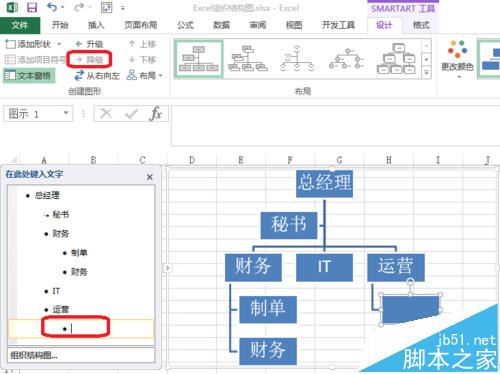Toggle 从右向左 layout direction

[x=97, y=76]
